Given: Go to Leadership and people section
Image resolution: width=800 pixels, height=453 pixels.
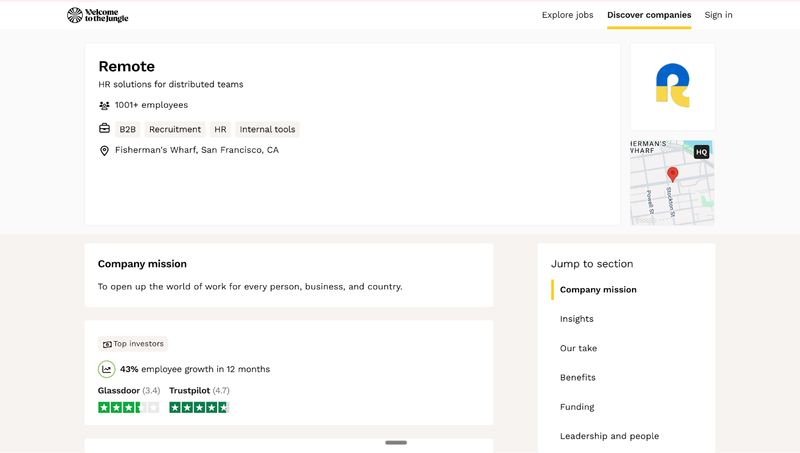Looking at the screenshot, I should coord(609,436).
